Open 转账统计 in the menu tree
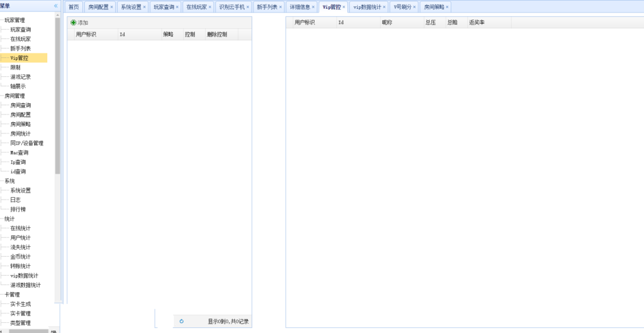644x333 pixels. click(21, 266)
